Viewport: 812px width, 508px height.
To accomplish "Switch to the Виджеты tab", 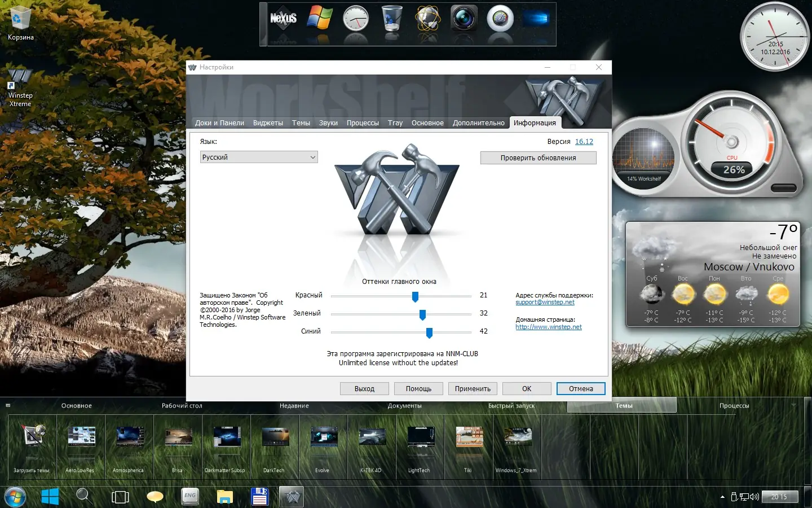I will pyautogui.click(x=268, y=123).
